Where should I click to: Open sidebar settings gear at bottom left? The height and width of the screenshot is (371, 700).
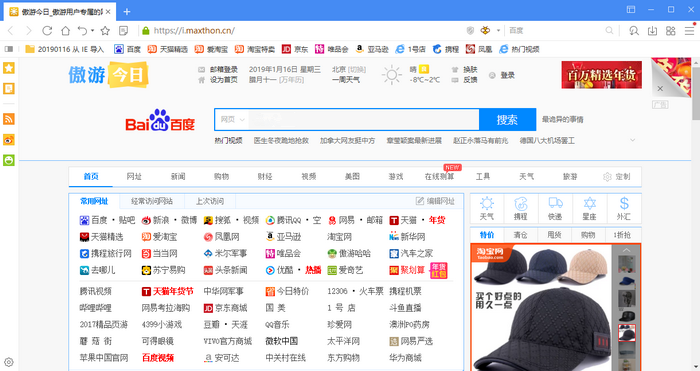tap(9, 362)
